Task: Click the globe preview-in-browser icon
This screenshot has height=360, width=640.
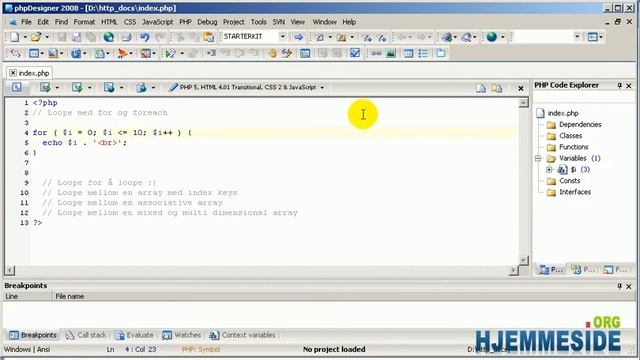Action: pyautogui.click(x=109, y=37)
